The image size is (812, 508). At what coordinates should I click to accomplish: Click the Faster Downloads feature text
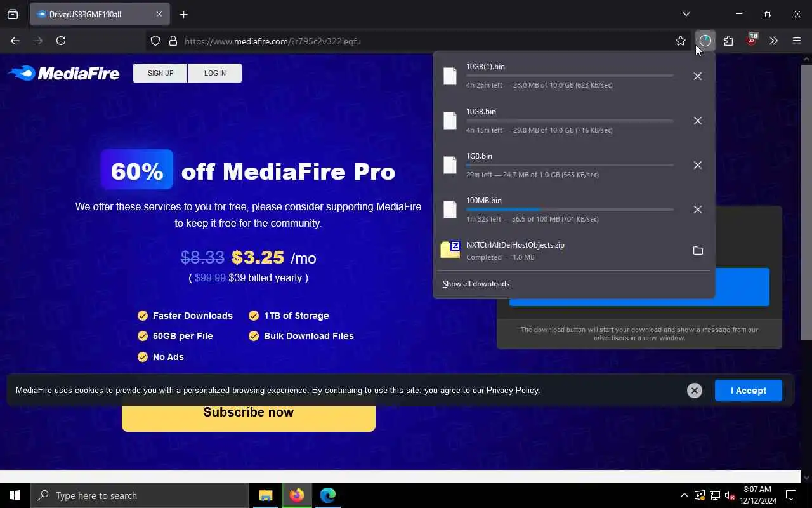(x=193, y=316)
